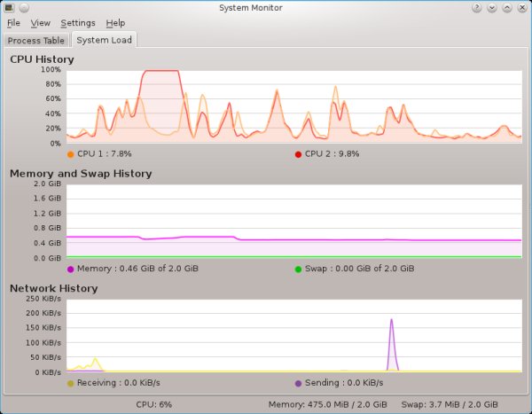
Task: Switch to the Process Table tab
Action: click(36, 41)
